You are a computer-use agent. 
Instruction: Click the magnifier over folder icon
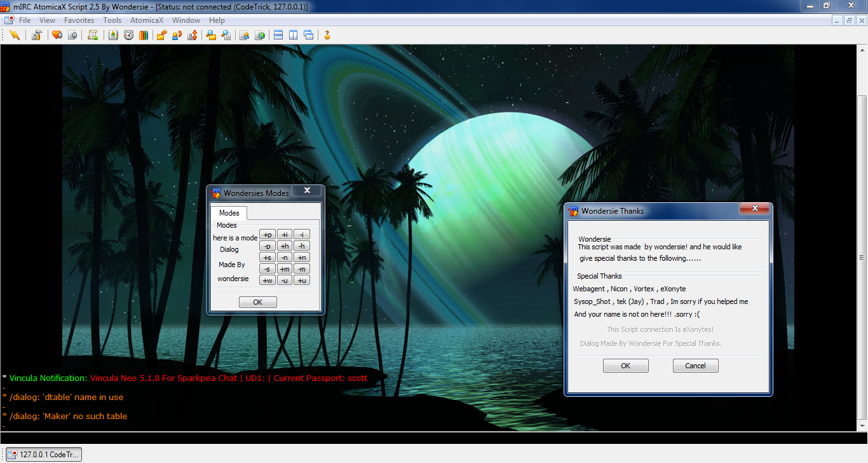click(211, 35)
